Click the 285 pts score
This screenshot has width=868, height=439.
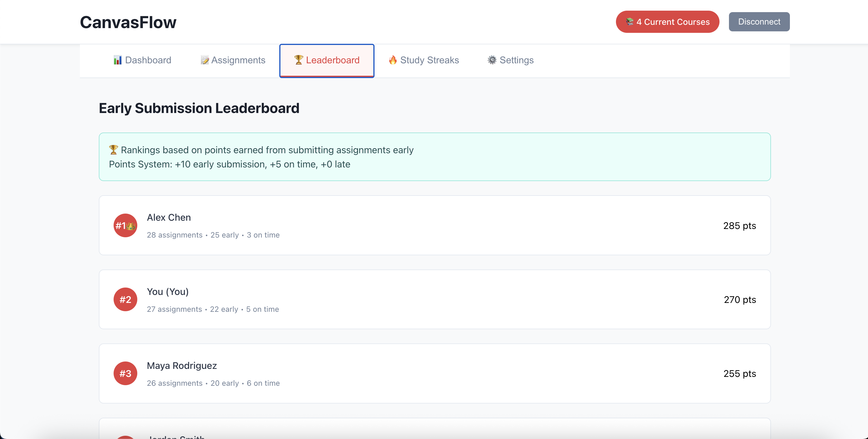pos(739,225)
